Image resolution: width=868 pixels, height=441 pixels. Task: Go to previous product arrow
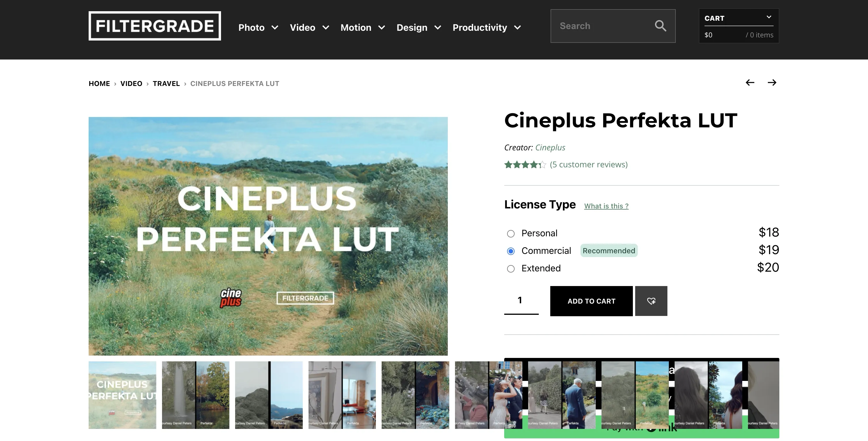(x=750, y=83)
